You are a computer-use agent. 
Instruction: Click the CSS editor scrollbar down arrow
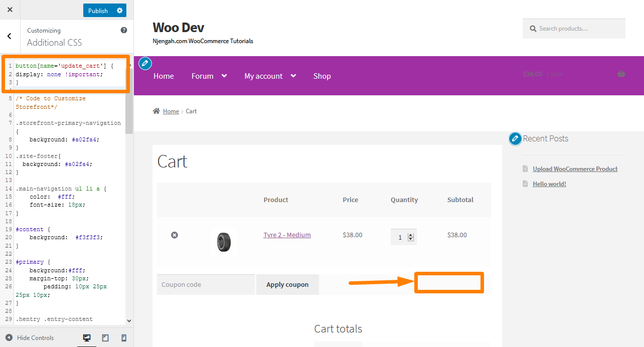tap(129, 321)
